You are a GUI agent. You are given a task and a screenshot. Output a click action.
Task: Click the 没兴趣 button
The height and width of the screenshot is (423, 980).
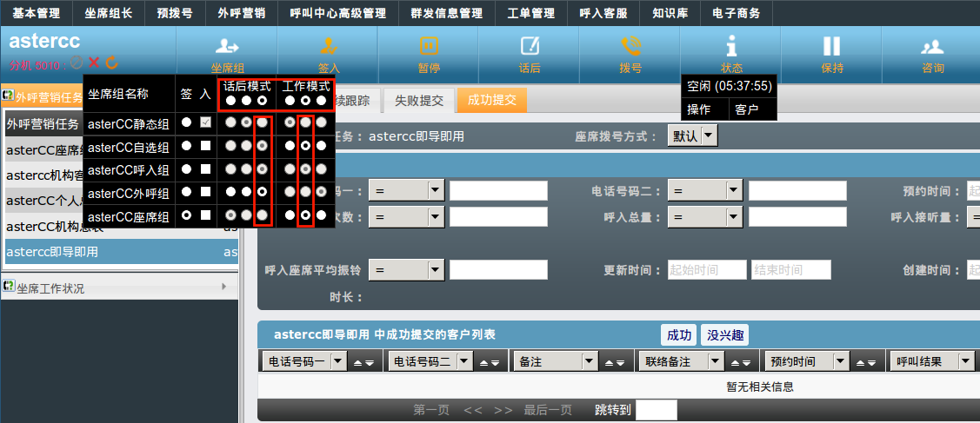[x=724, y=335]
